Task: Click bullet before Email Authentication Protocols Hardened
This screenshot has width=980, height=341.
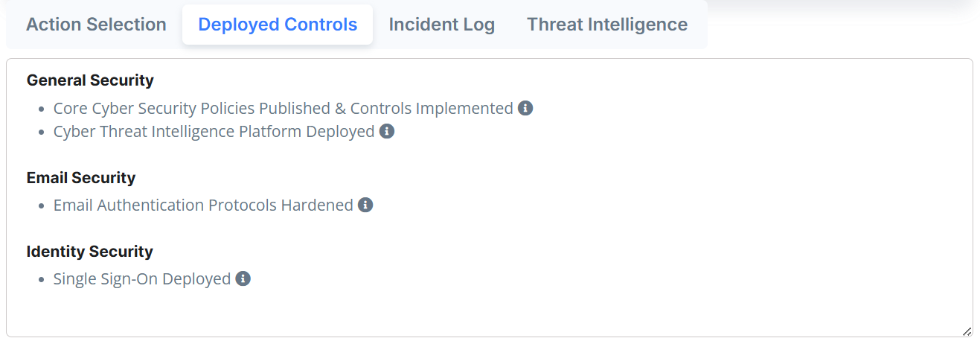Action: pyautogui.click(x=42, y=205)
